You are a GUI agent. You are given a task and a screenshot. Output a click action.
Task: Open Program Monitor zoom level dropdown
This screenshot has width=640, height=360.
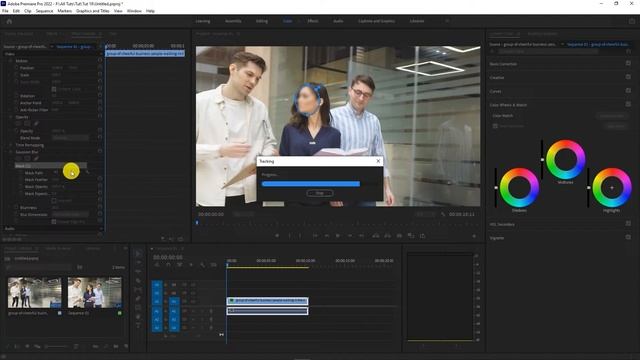(x=244, y=214)
